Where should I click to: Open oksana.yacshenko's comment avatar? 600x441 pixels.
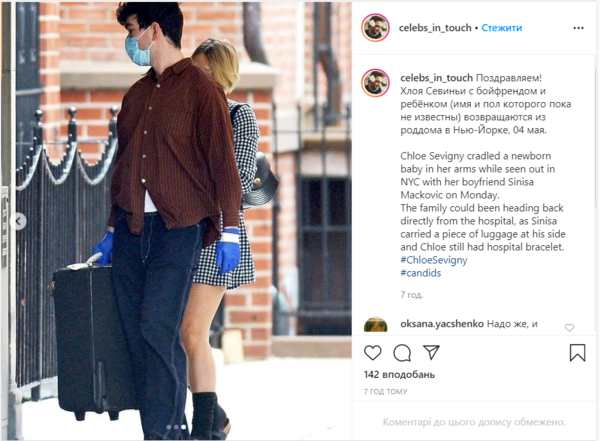pyautogui.click(x=375, y=327)
